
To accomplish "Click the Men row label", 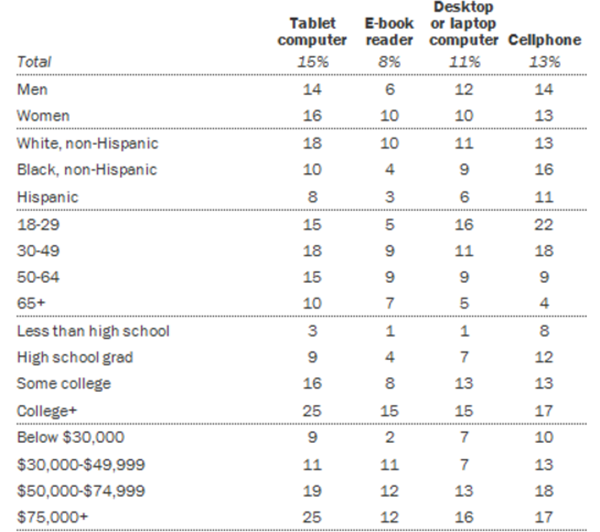I will [33, 89].
